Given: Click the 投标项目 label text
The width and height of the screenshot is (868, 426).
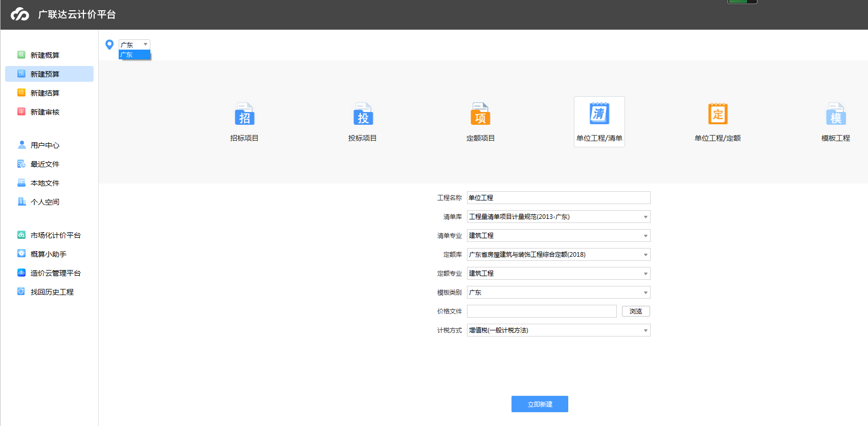Looking at the screenshot, I should [x=363, y=138].
